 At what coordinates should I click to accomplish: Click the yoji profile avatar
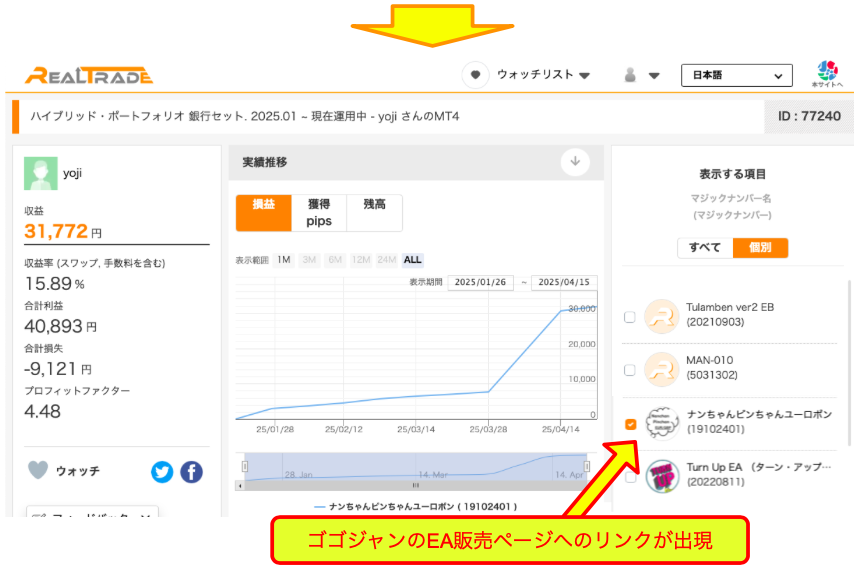click(41, 173)
